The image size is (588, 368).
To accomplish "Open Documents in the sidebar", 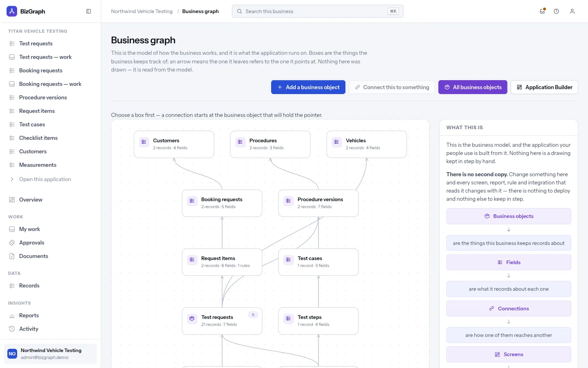I will point(51,256).
